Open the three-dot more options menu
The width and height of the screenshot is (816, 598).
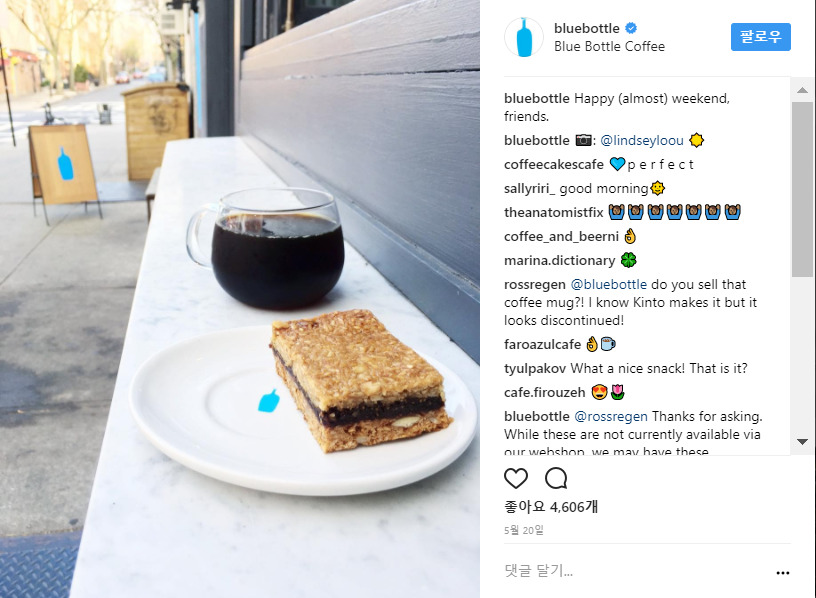(783, 572)
